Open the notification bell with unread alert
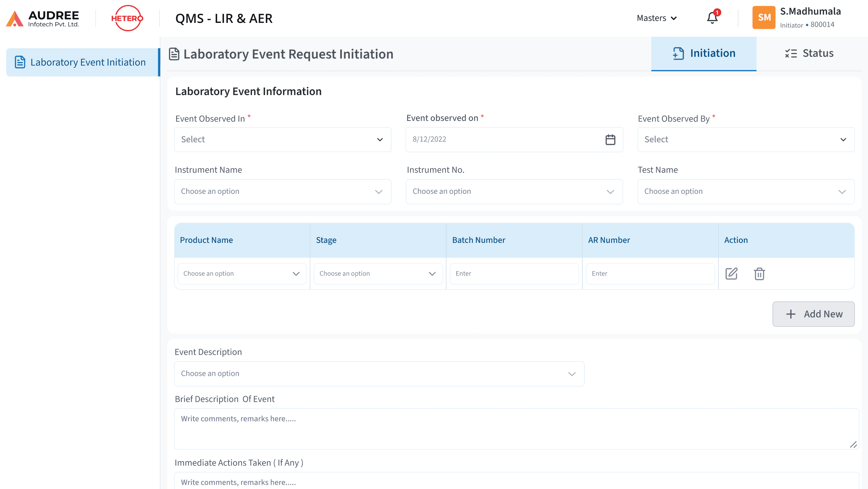This screenshot has height=489, width=868. [x=712, y=18]
